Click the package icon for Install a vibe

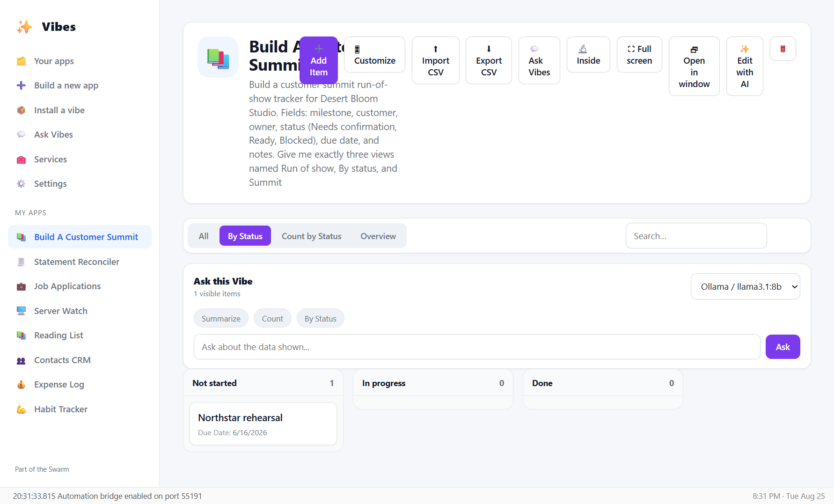pos(21,110)
